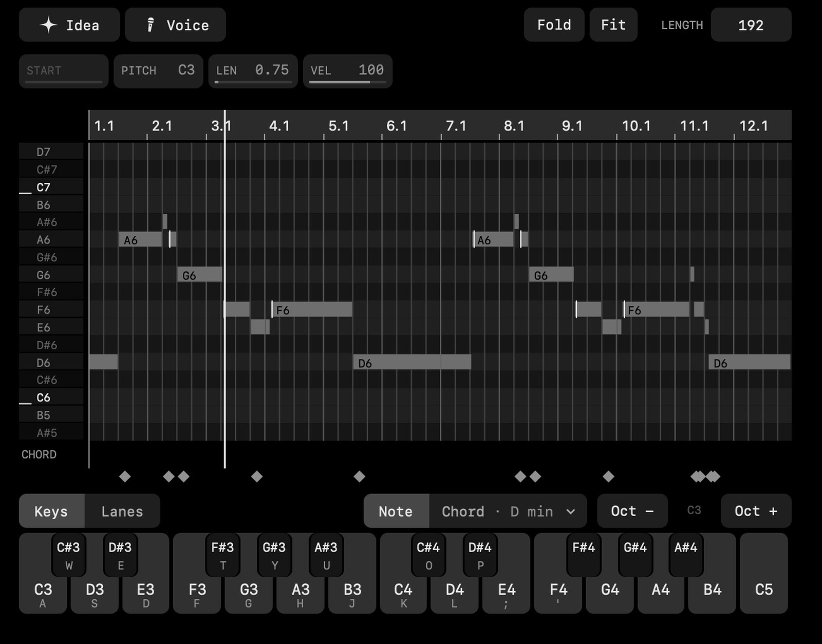Adjust the VEL 100 slider
The width and height of the screenshot is (822, 644).
point(348,71)
